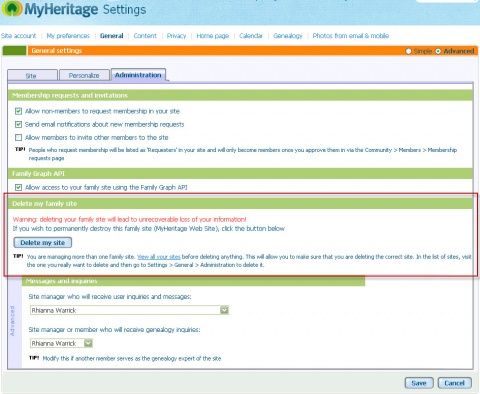The width and height of the screenshot is (480, 394).
Task: Toggle Allow non-members to request membership
Action: coord(18,111)
